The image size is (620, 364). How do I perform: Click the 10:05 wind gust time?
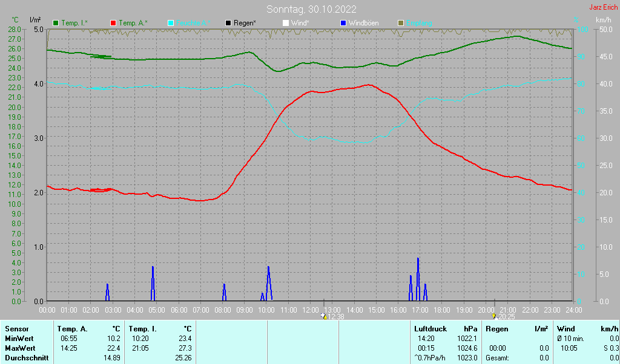(x=569, y=349)
